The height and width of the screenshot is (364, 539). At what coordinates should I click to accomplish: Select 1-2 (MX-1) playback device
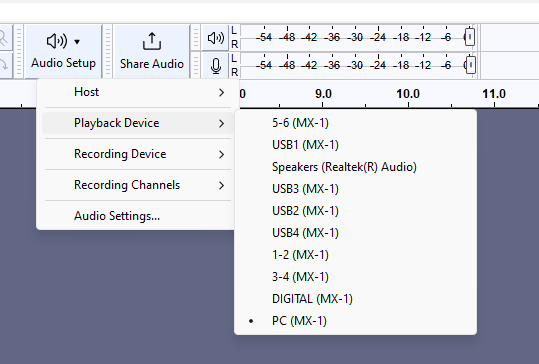point(355,255)
